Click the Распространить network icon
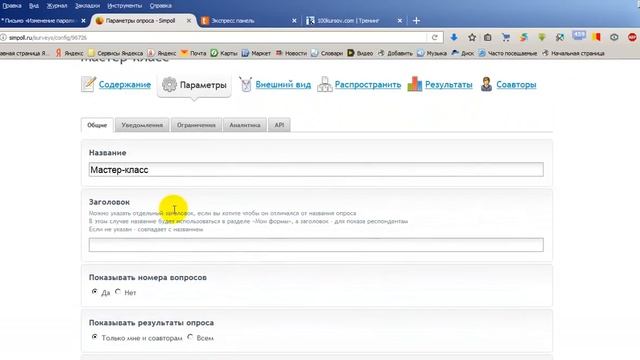 click(324, 84)
